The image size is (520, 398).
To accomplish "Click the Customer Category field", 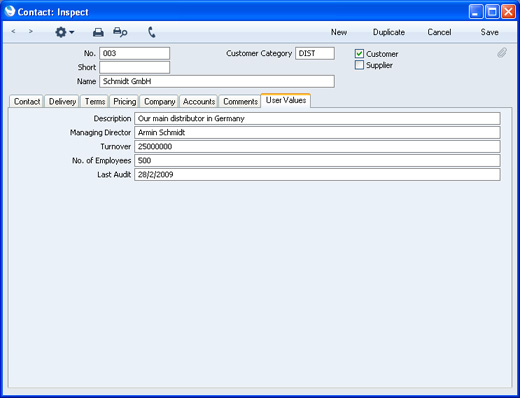I will coord(315,53).
